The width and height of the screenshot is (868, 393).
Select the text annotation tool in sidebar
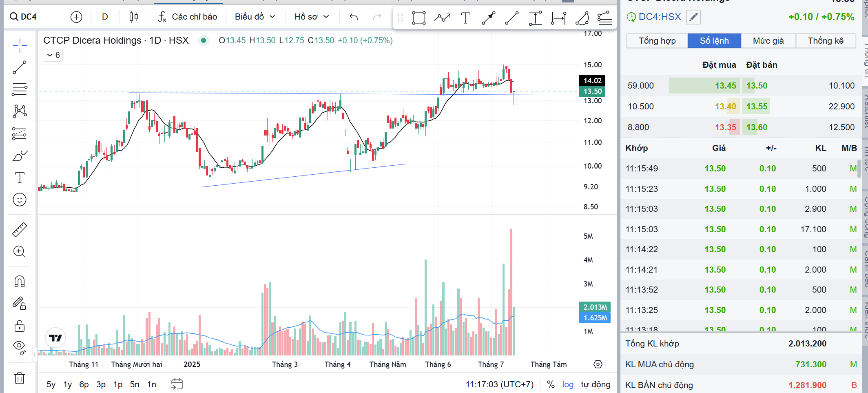[x=20, y=178]
